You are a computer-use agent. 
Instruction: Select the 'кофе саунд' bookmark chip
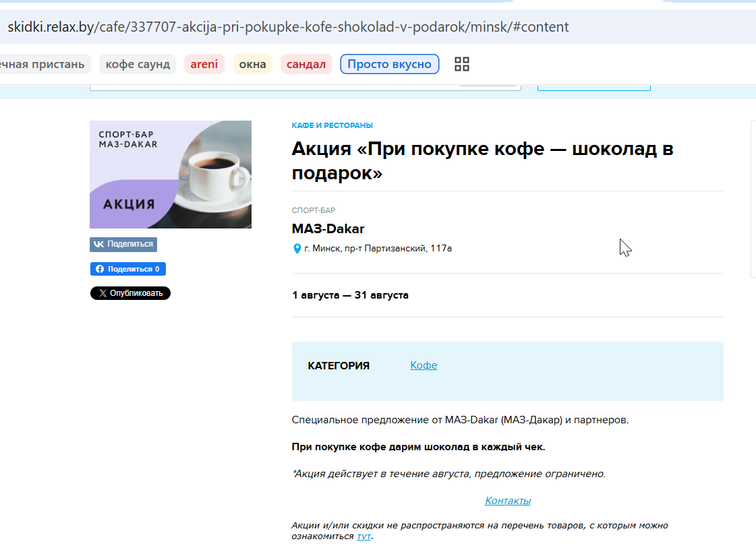tap(138, 64)
